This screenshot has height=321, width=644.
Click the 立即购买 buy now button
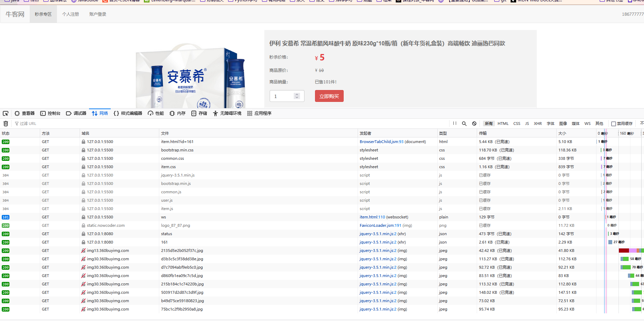(x=329, y=96)
